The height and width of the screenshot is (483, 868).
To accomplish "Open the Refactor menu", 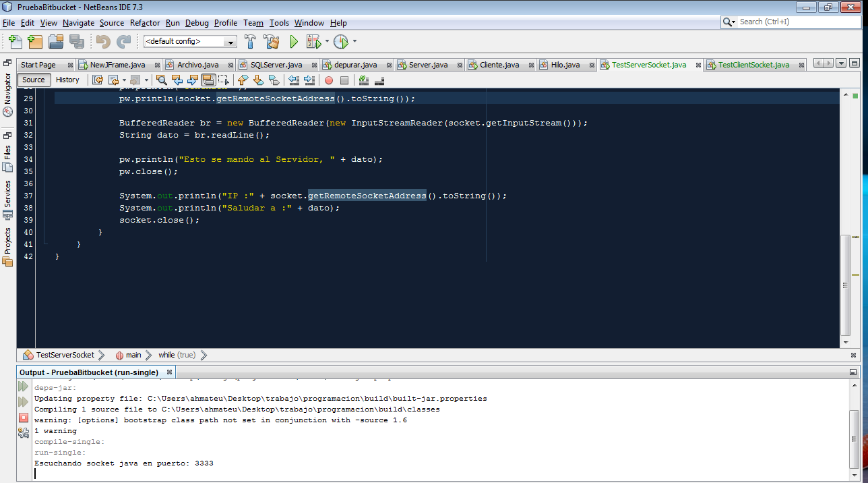I will tap(144, 22).
